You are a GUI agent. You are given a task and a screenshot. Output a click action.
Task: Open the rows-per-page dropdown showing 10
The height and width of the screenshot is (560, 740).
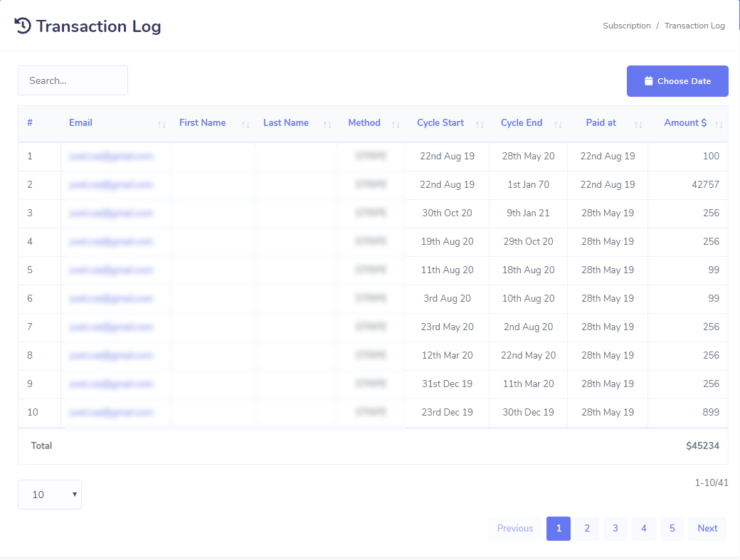click(50, 495)
